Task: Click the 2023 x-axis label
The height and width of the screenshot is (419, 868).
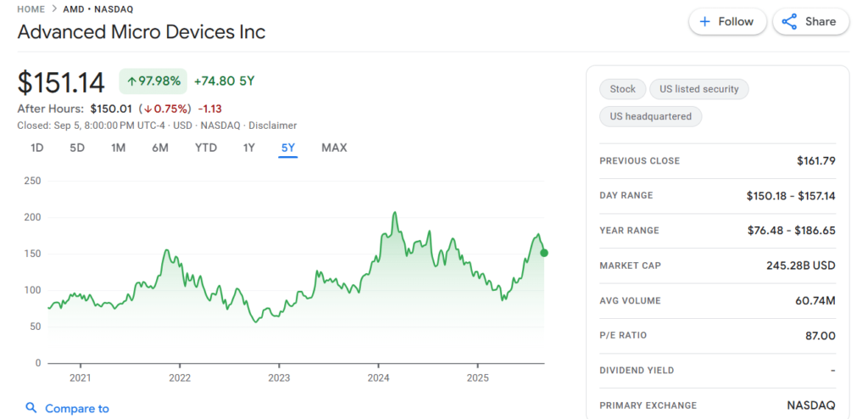Action: (x=278, y=378)
